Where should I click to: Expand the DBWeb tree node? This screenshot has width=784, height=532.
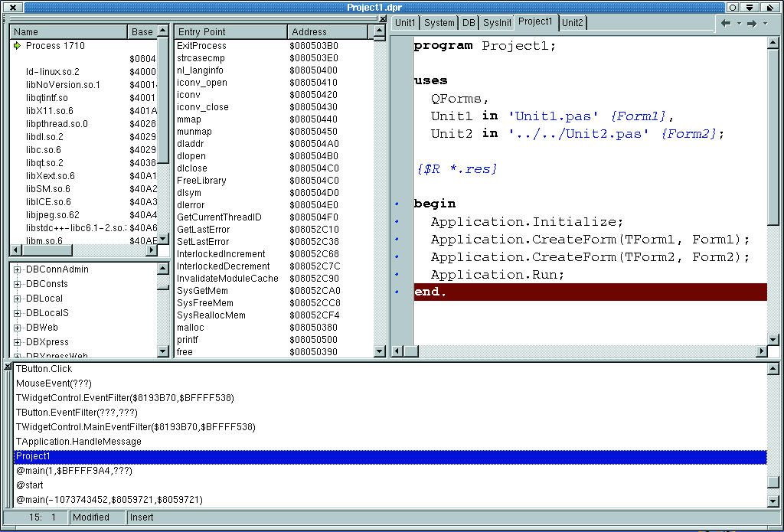[x=18, y=328]
